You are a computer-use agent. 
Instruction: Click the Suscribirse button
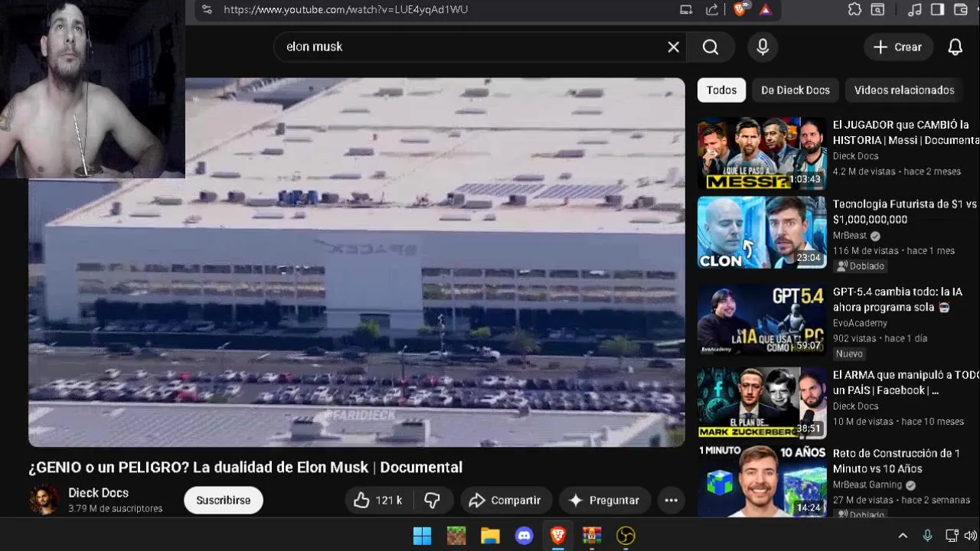tap(224, 500)
